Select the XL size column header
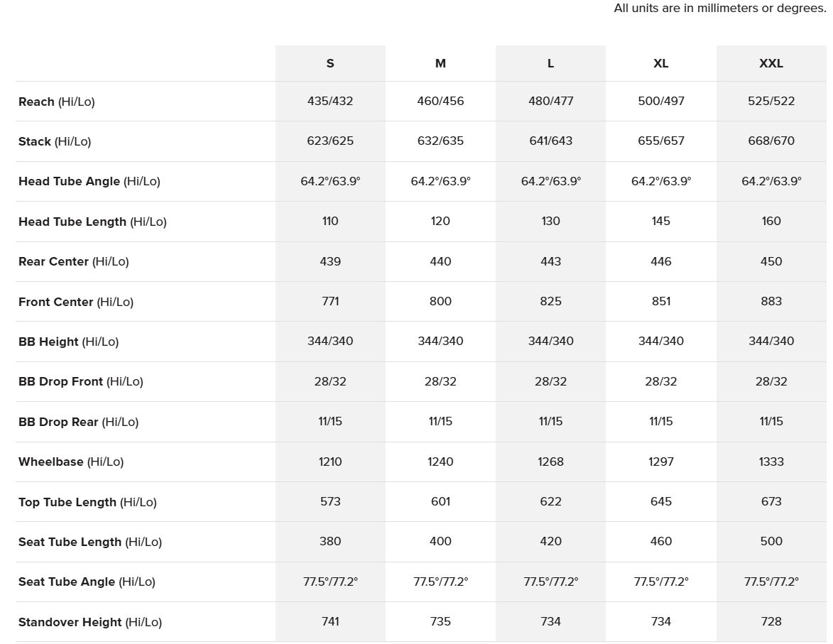 click(x=661, y=63)
